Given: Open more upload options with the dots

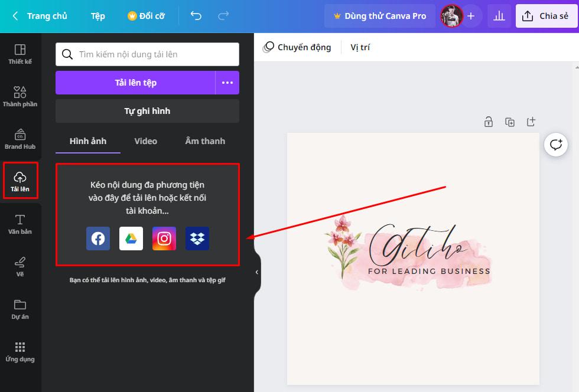Looking at the screenshot, I should 227,83.
